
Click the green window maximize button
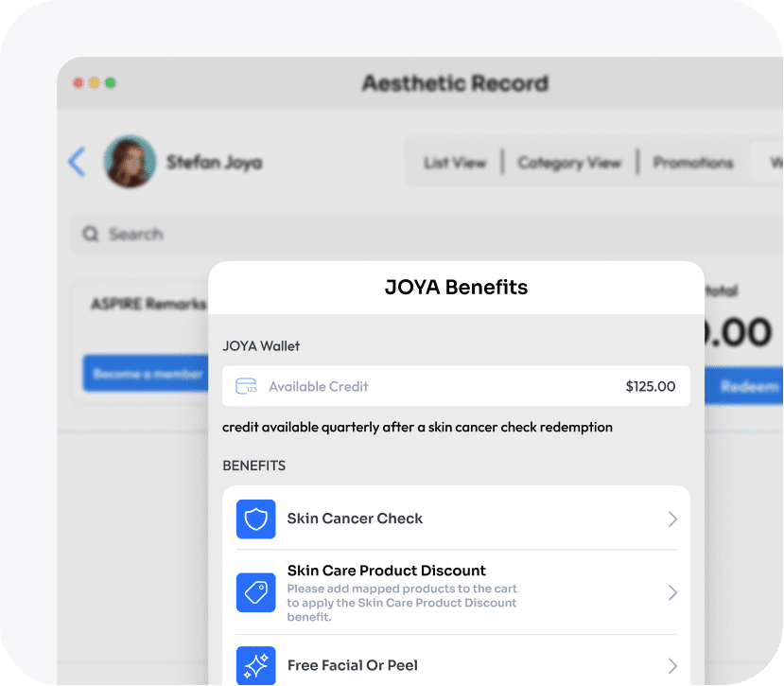(x=110, y=83)
